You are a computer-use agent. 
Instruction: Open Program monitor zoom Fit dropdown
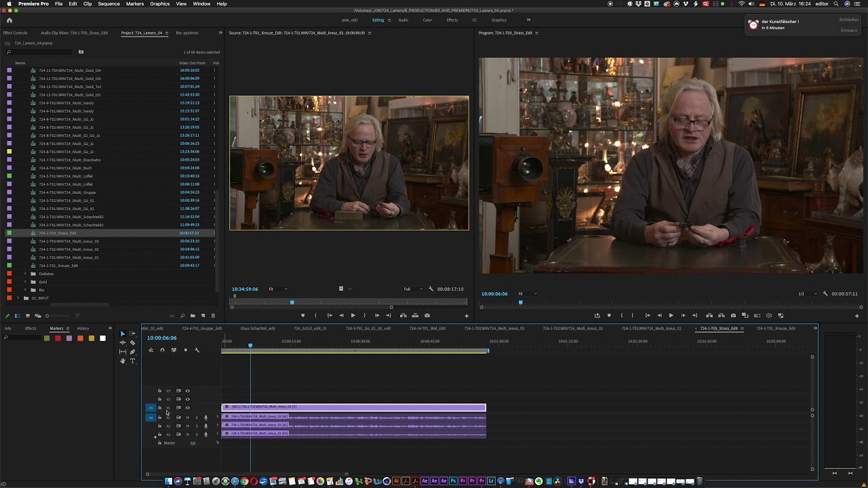tap(527, 294)
